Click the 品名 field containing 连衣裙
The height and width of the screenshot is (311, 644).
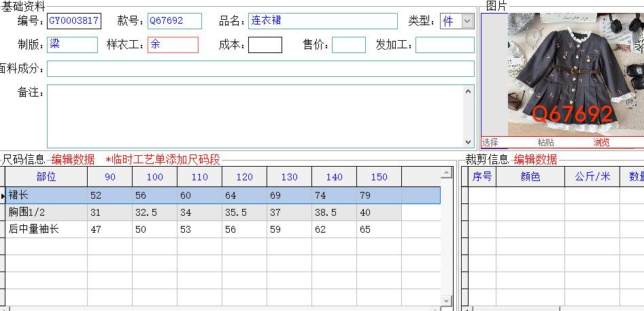(x=322, y=21)
